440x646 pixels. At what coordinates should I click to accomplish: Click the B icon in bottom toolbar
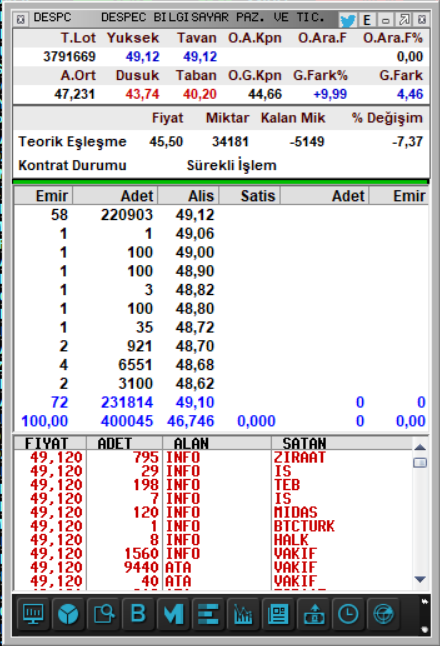138,614
